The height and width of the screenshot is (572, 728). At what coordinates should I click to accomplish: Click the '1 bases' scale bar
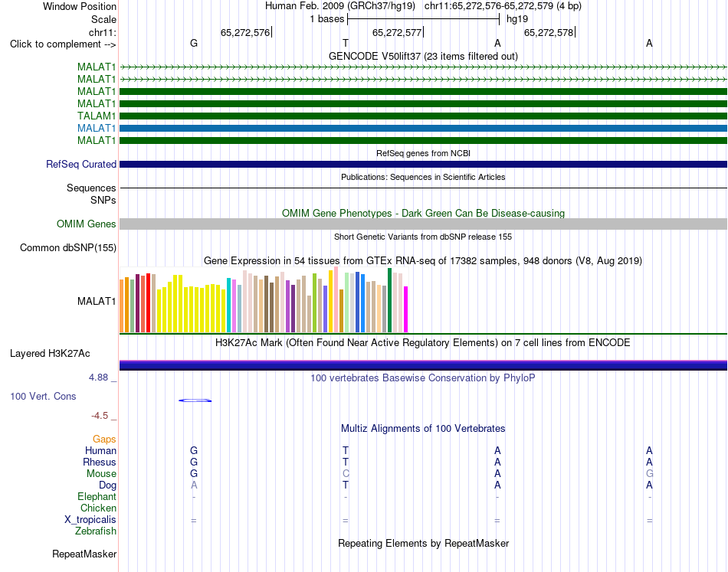click(423, 19)
